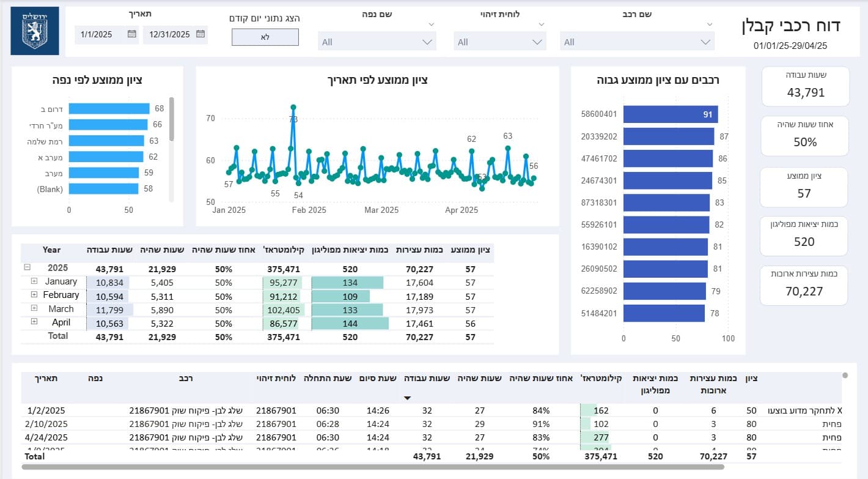Open the end date calendar picker icon
The height and width of the screenshot is (479, 868).
coord(200,34)
